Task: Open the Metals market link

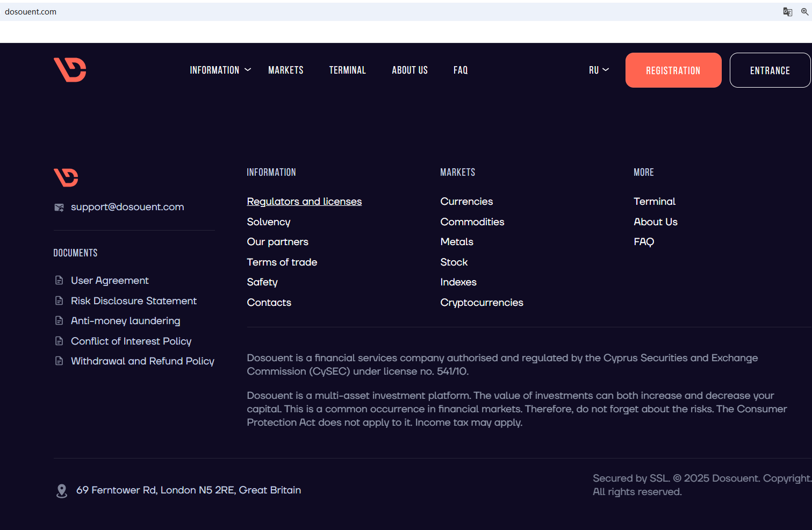Action: 457,242
